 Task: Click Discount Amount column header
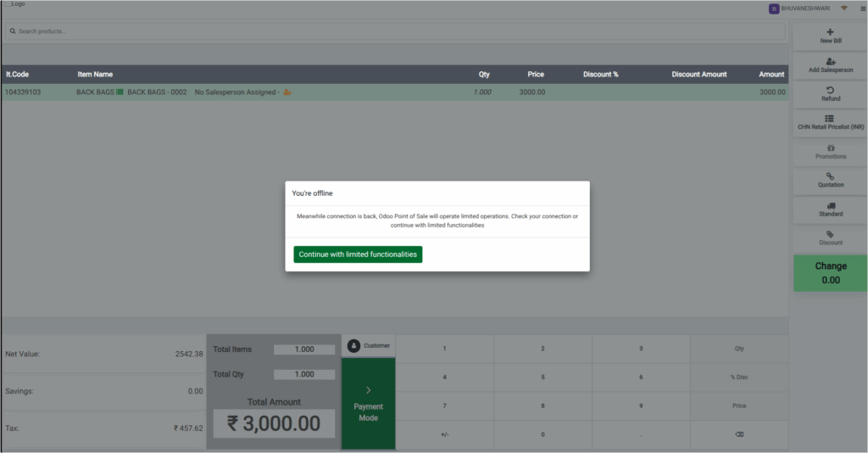tap(699, 74)
